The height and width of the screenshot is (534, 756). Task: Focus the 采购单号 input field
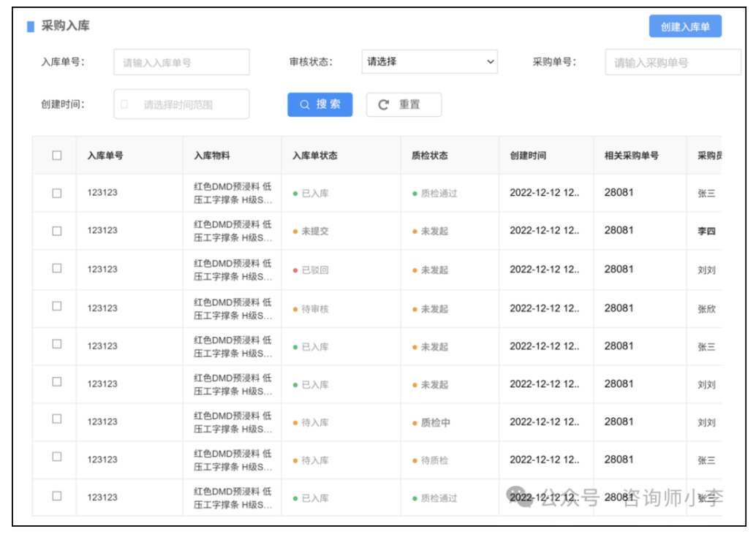[673, 63]
